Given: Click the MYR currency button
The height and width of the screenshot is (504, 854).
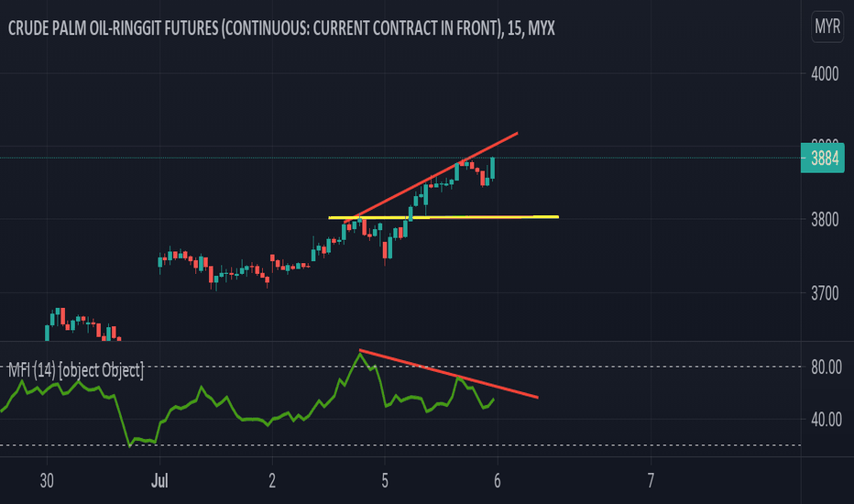Looking at the screenshot, I should 827,27.
